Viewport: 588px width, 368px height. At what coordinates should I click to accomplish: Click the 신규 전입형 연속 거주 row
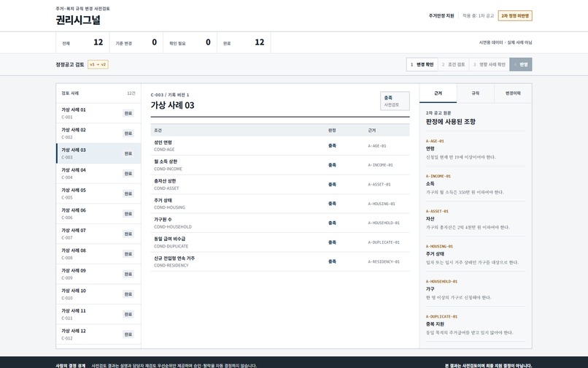tap(280, 261)
